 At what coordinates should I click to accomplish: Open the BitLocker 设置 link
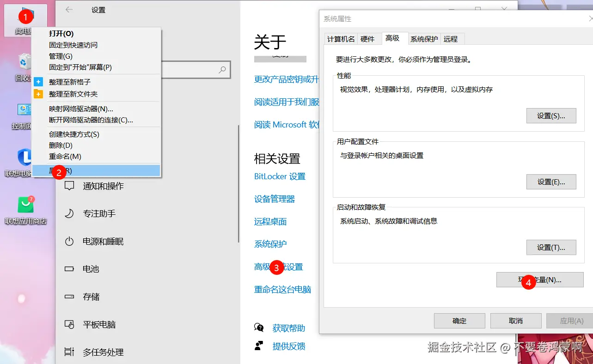point(280,176)
